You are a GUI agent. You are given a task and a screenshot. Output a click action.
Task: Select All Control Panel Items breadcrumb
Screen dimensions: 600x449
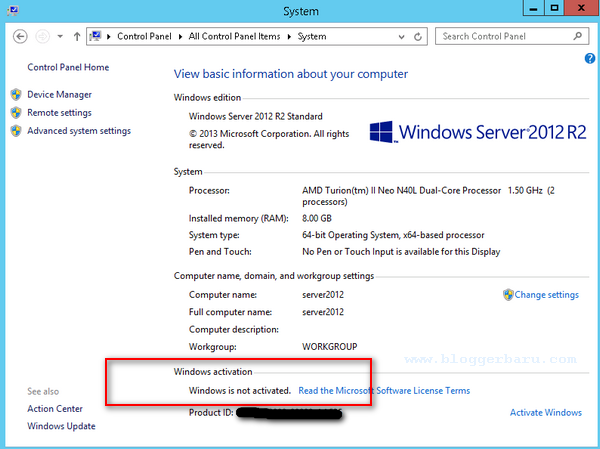[x=234, y=36]
